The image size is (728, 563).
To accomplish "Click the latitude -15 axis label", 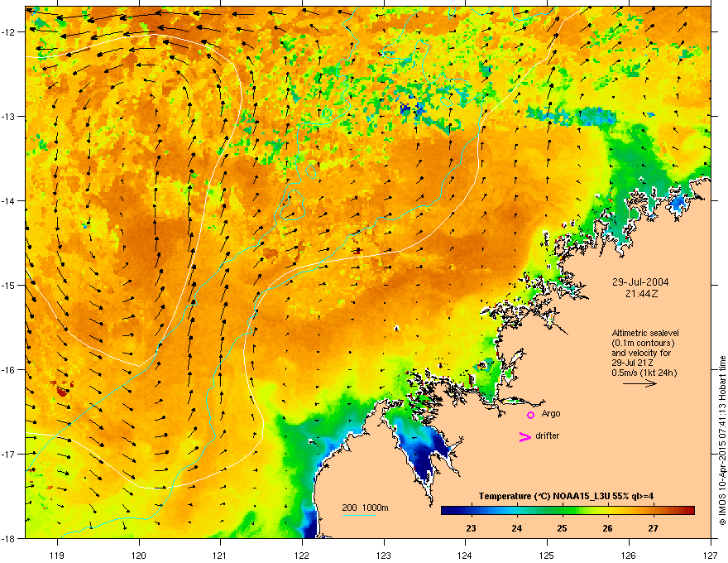I will coord(9,285).
